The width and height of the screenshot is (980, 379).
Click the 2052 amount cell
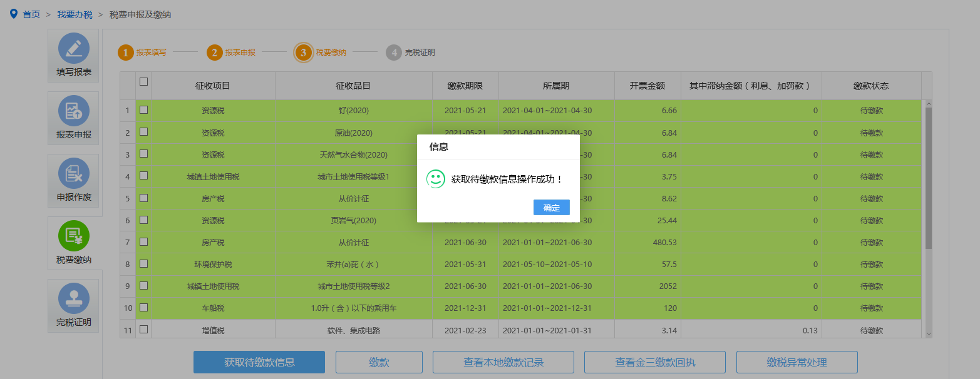pos(647,286)
